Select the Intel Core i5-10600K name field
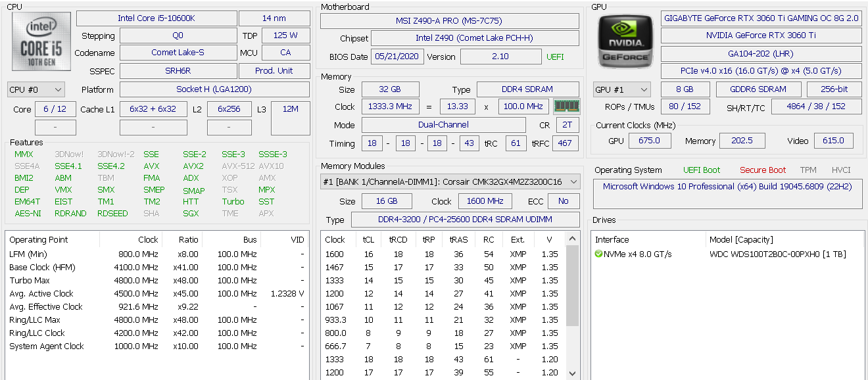The width and height of the screenshot is (868, 380). tap(157, 18)
